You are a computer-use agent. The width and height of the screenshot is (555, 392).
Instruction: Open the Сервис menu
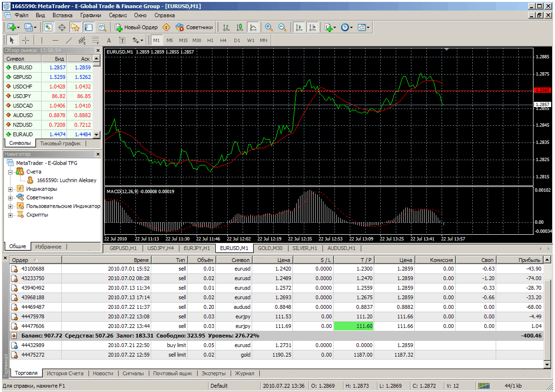click(118, 15)
